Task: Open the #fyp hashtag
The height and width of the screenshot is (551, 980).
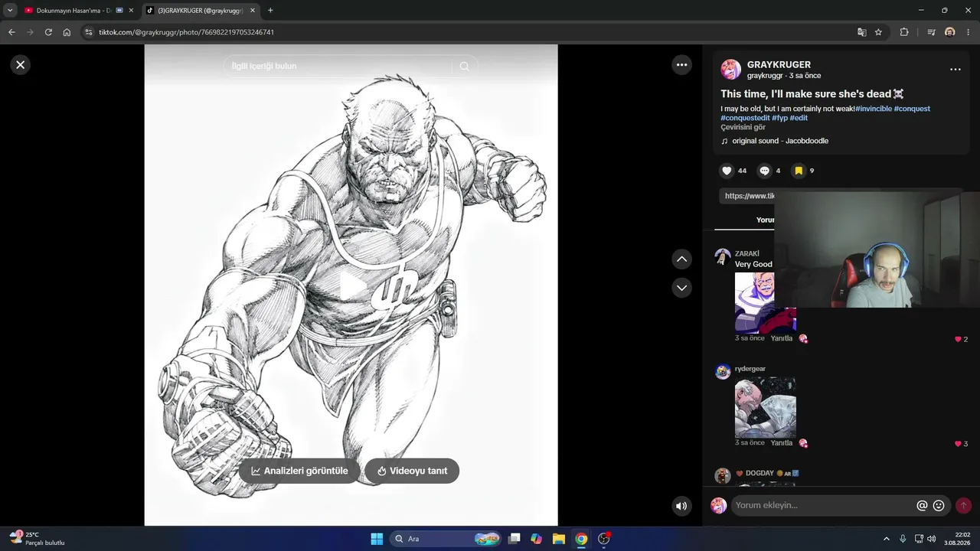Action: tap(779, 118)
